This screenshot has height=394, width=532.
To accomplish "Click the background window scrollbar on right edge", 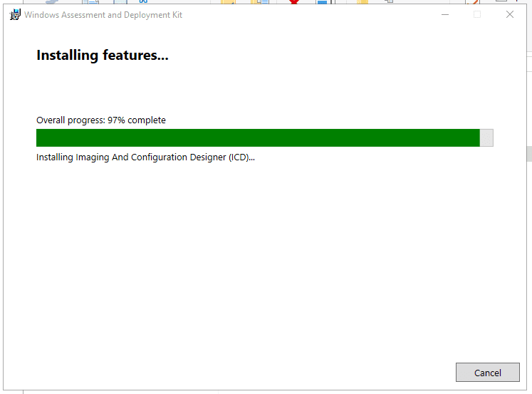I will click(x=529, y=153).
